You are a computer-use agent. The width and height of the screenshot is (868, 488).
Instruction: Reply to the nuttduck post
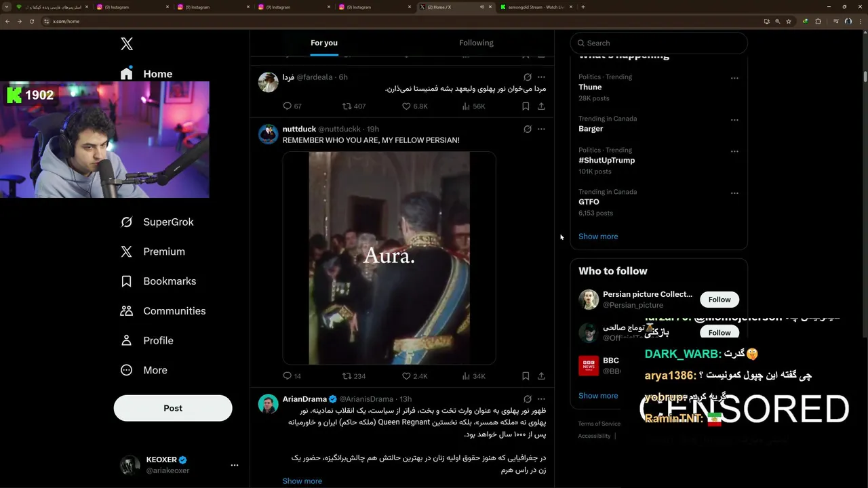coord(292,376)
